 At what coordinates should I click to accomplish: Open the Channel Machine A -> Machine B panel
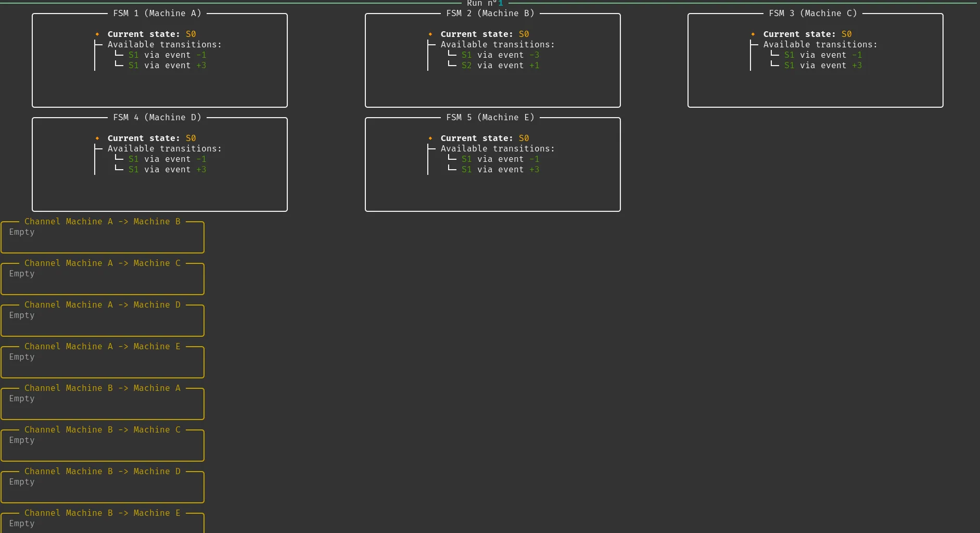point(103,222)
